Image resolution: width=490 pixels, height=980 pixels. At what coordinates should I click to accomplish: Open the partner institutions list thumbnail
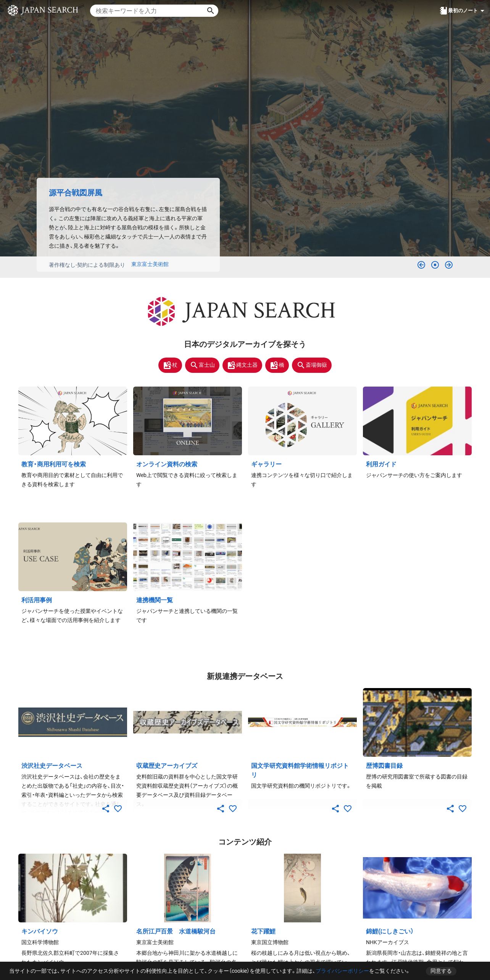coord(187,557)
